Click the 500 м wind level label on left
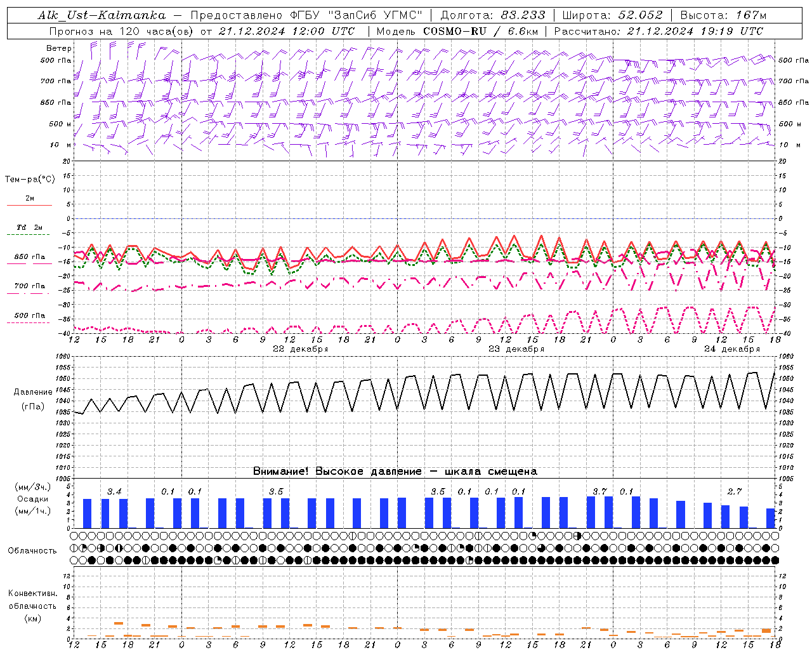Viewport: 812px width, 650px height. pos(60,124)
